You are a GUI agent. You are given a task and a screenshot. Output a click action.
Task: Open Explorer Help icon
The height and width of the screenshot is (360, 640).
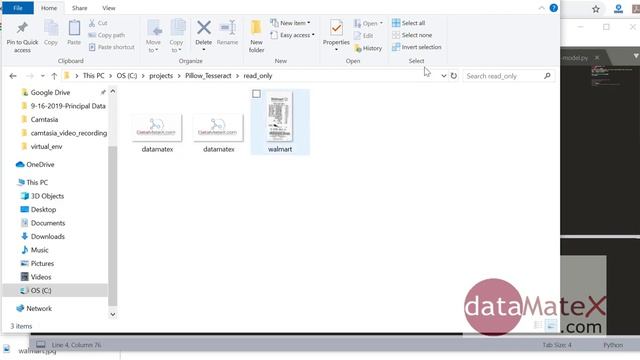[x=553, y=8]
